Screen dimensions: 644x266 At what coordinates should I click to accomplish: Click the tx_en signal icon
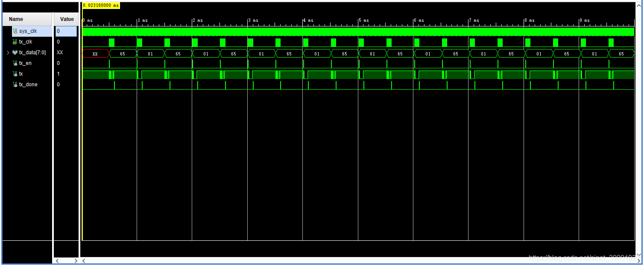point(15,63)
